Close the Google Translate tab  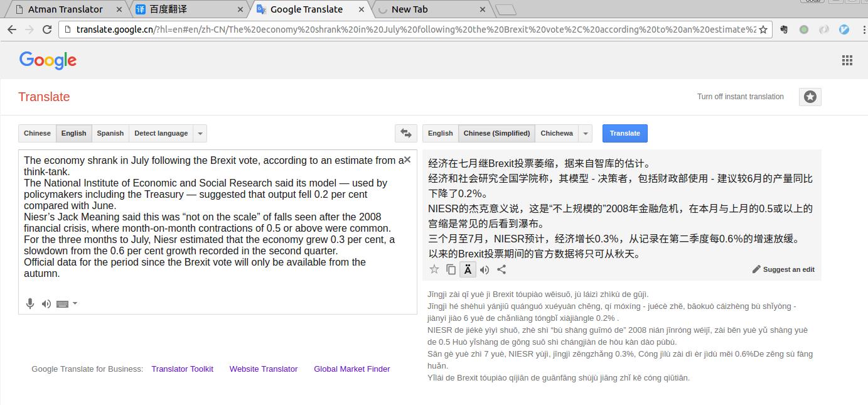pos(361,9)
